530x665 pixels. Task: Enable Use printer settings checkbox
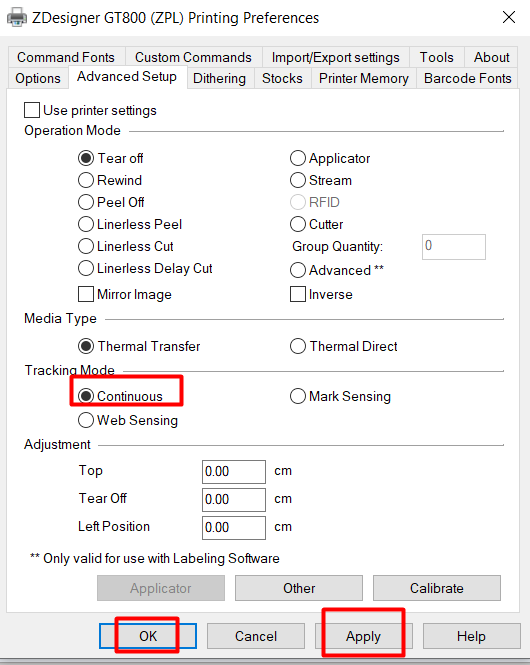pos(32,110)
